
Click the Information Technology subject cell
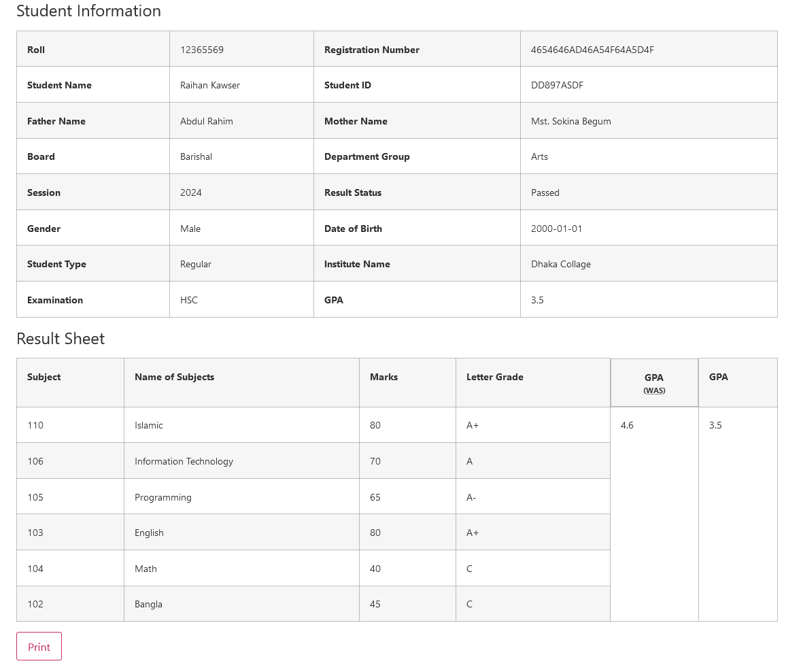[184, 461]
